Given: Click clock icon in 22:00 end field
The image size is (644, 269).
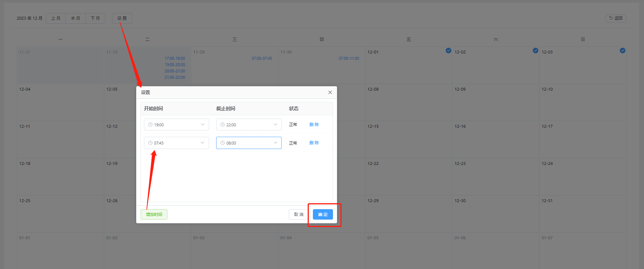Looking at the screenshot, I should pyautogui.click(x=222, y=125).
